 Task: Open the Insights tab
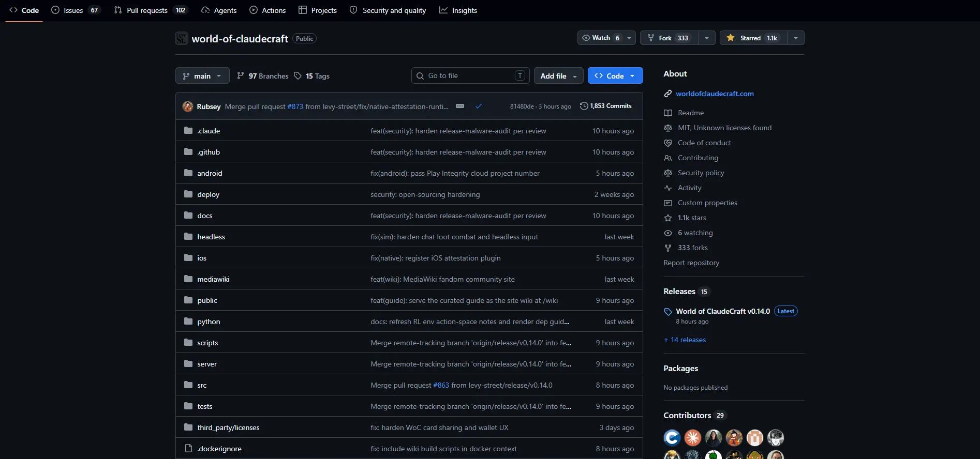click(458, 10)
